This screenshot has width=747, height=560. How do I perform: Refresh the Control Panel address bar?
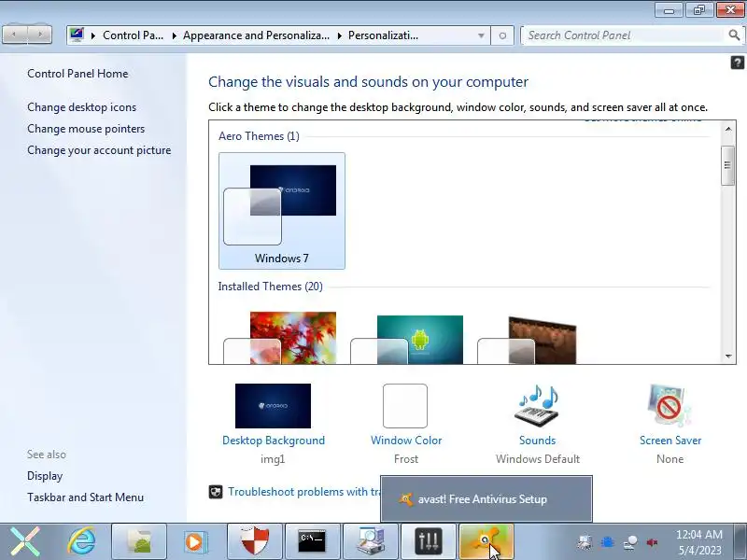click(x=502, y=35)
